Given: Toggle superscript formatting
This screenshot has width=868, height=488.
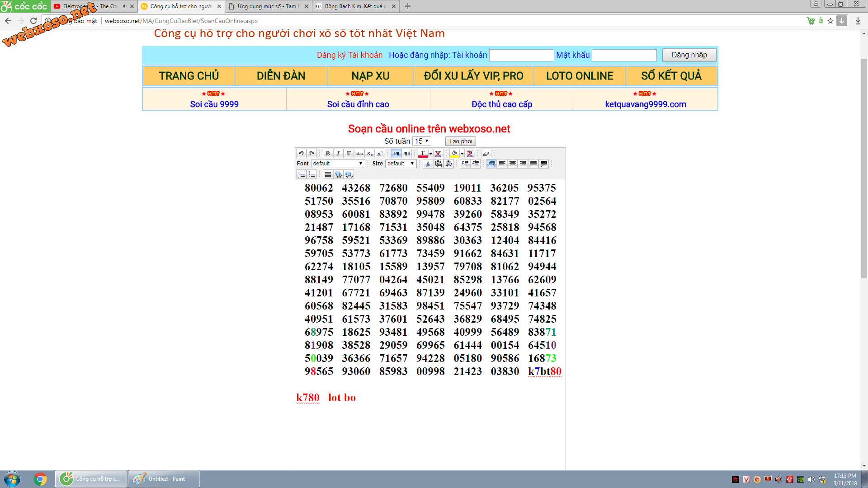Looking at the screenshot, I should (x=380, y=154).
